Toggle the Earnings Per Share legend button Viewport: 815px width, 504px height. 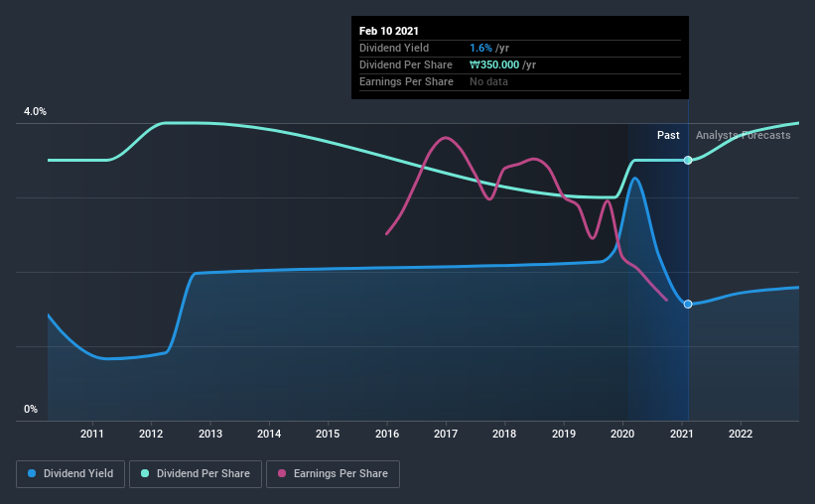click(x=334, y=474)
